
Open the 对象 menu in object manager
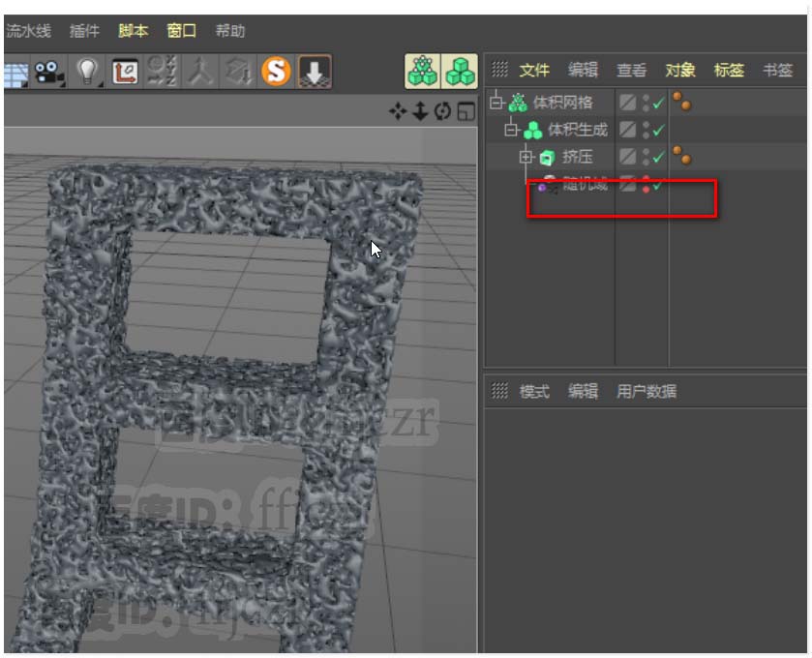[x=679, y=70]
